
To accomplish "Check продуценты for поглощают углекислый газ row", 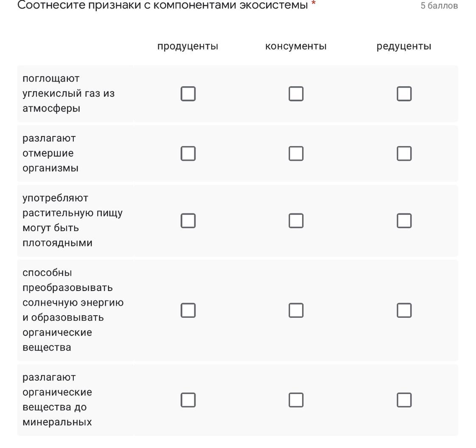I will (188, 94).
